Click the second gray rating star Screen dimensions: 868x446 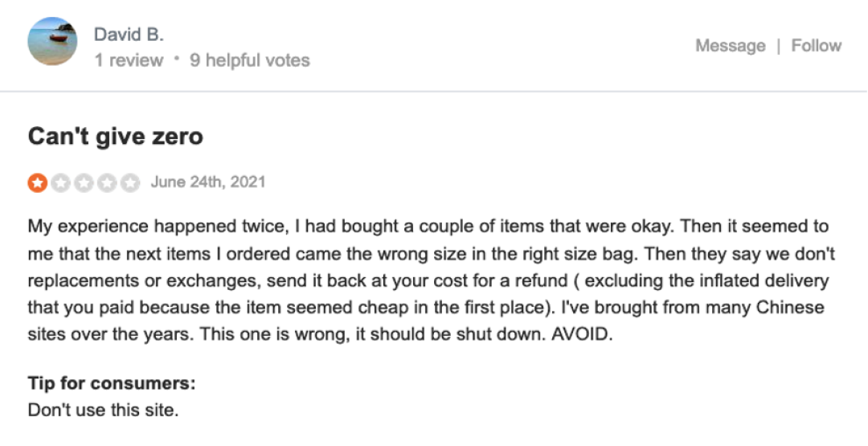61,183
